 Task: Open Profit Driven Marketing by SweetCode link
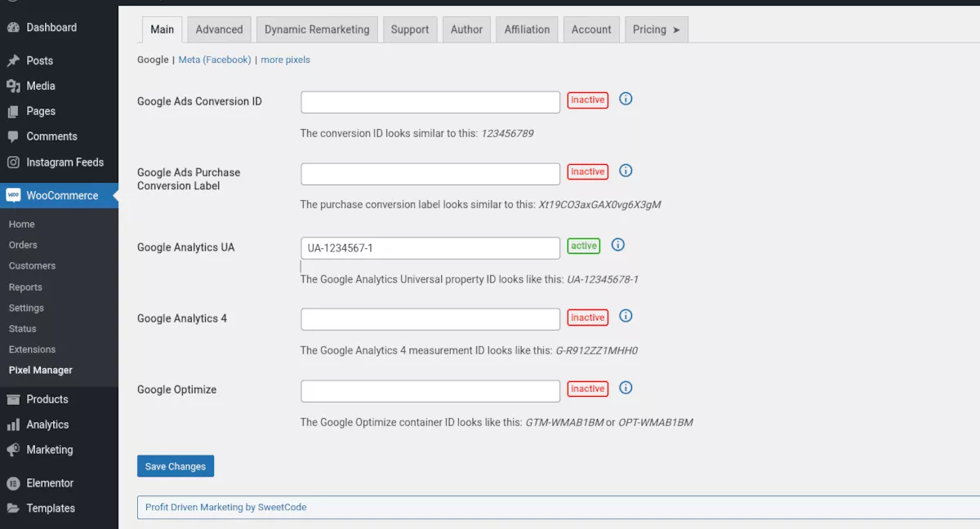click(x=226, y=507)
